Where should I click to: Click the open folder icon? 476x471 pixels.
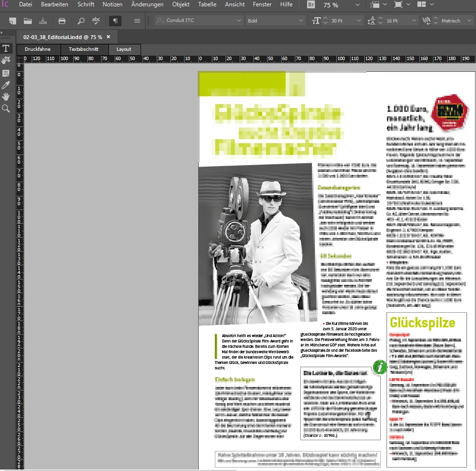point(28,21)
